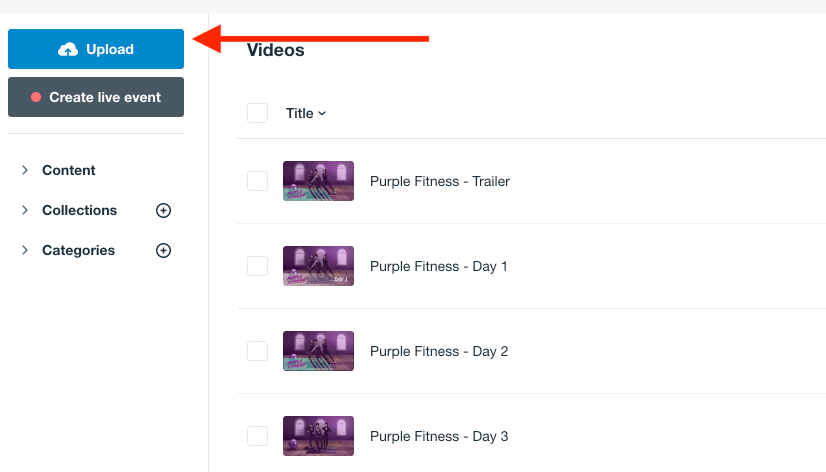The image size is (826, 472).
Task: Enable the Purple Fitness Day 3 checkbox
Action: 258,436
